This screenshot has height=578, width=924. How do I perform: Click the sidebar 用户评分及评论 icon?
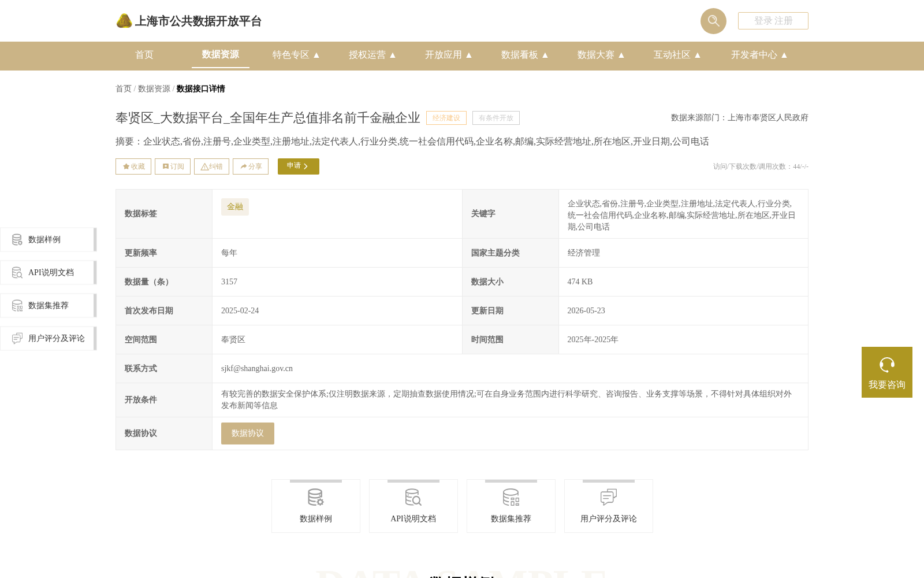click(17, 338)
